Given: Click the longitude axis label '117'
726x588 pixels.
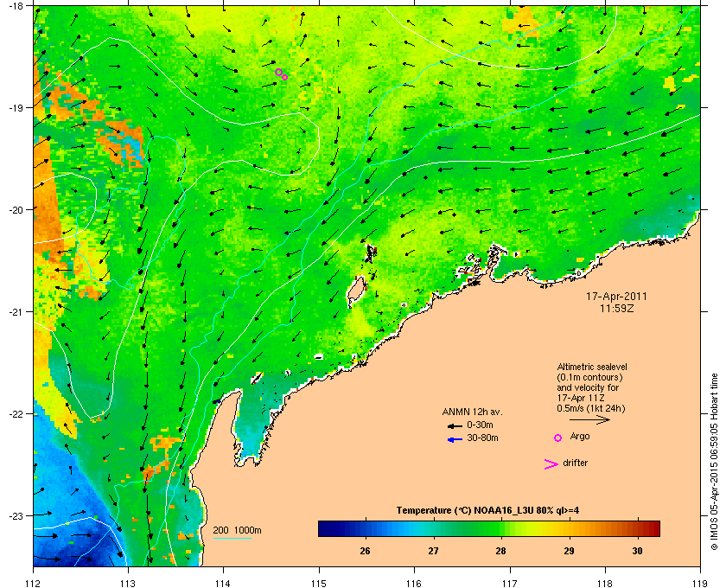Looking at the screenshot, I should [x=510, y=584].
